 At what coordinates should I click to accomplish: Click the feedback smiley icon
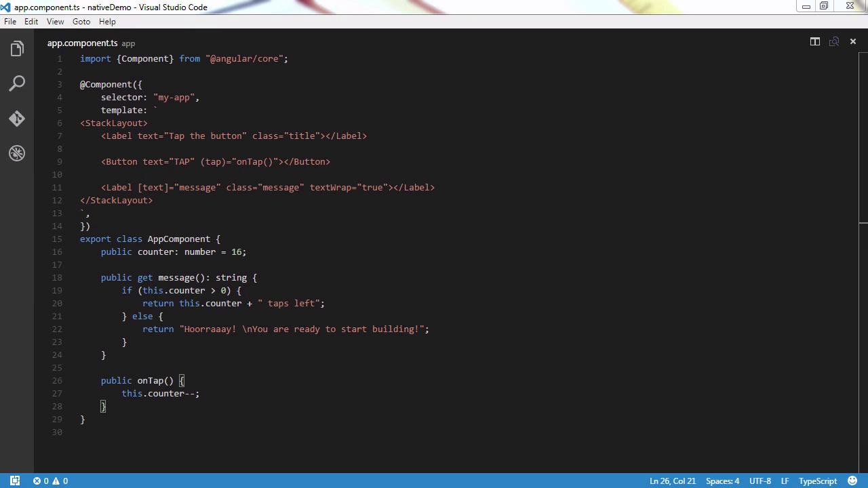click(852, 481)
